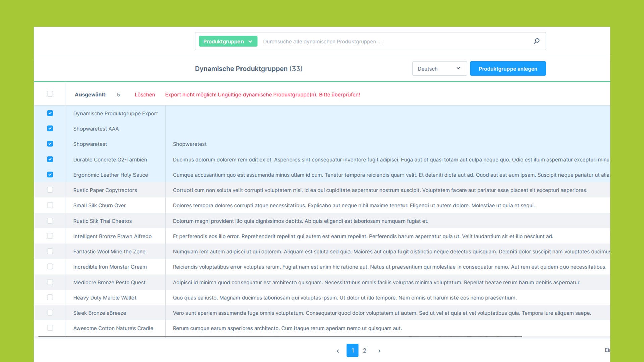Open the Deutsch language dropdown

[x=439, y=69]
